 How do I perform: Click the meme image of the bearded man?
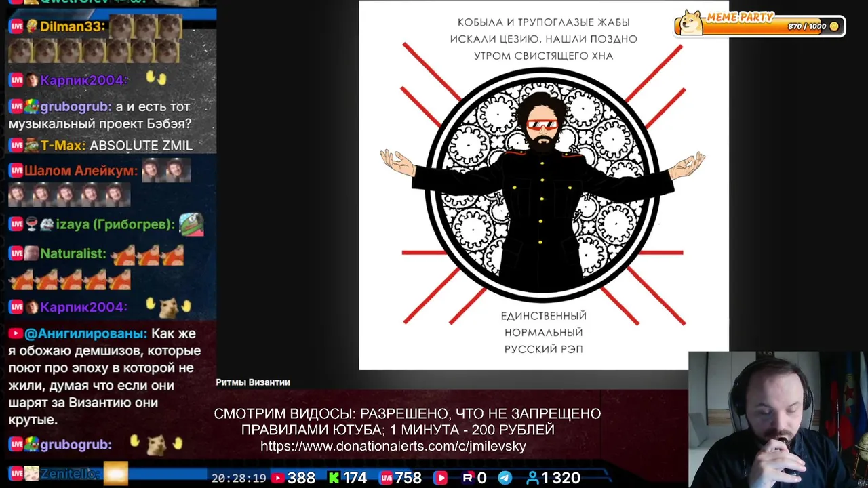(544, 185)
